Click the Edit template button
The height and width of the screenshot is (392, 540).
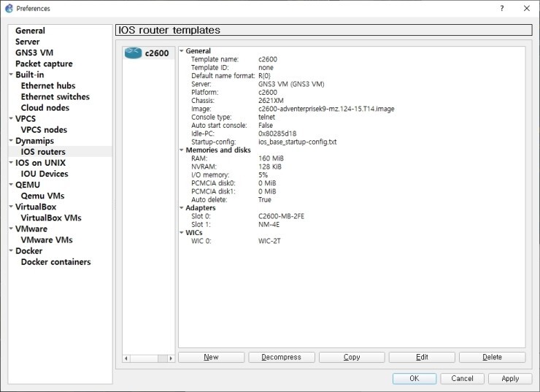point(422,357)
